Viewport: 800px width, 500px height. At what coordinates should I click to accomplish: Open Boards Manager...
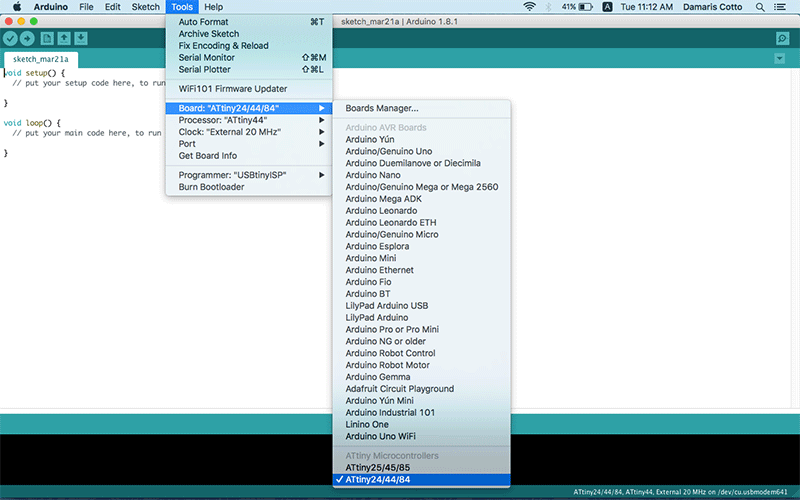tap(421, 108)
